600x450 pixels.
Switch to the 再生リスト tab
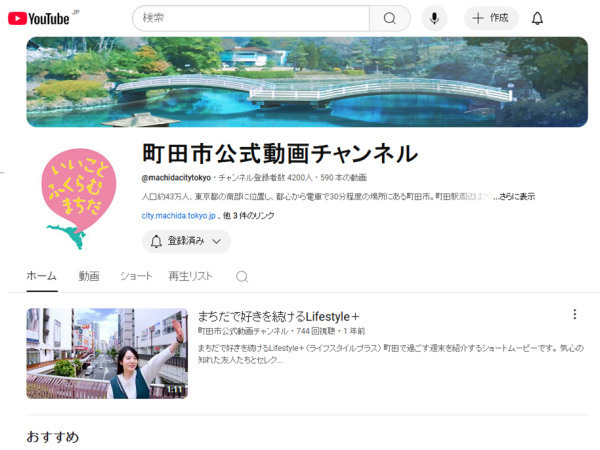[x=190, y=276]
